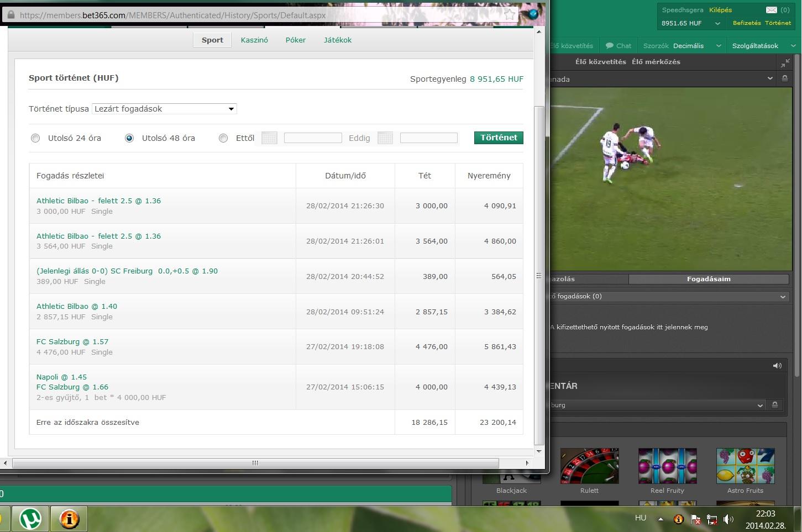Switch to the Sport history tab
This screenshot has height=532, width=802.
tap(212, 40)
